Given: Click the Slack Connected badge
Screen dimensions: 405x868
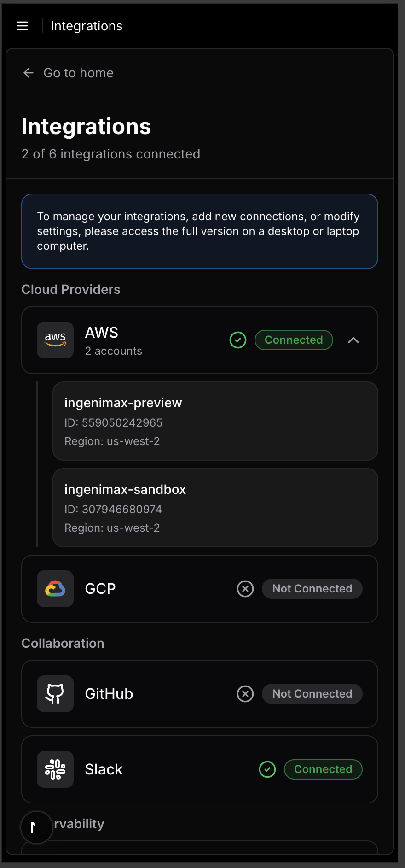Looking at the screenshot, I should 323,769.
